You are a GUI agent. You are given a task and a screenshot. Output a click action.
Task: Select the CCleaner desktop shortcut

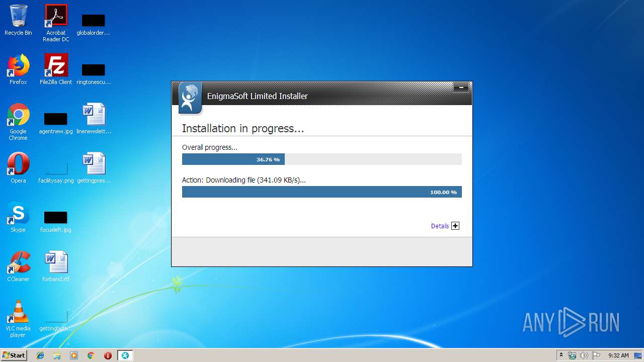(x=18, y=266)
